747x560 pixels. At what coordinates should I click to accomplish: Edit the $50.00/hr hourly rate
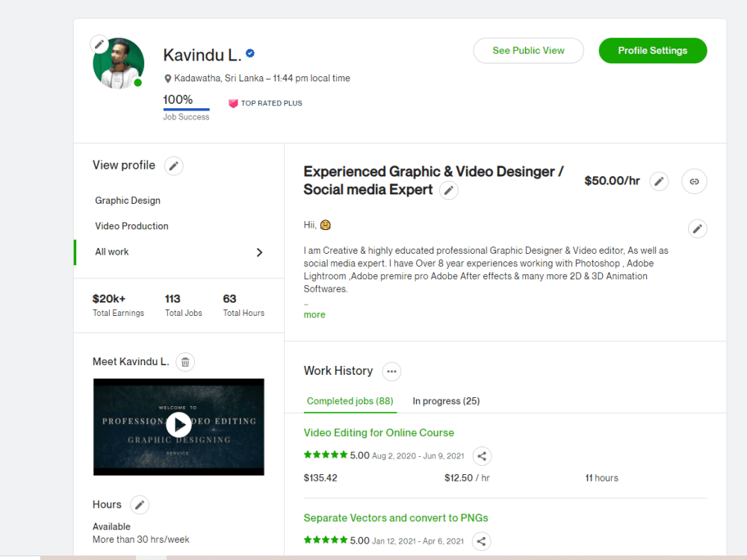tap(659, 181)
